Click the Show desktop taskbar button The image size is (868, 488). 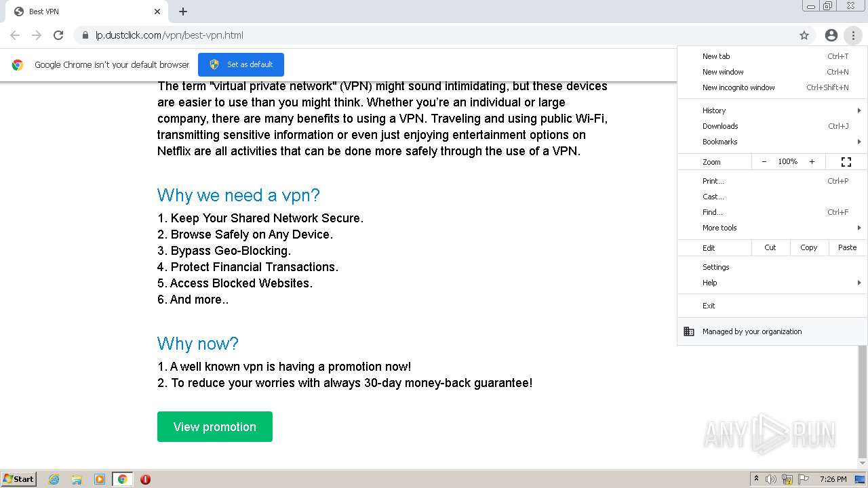pyautogui.click(x=860, y=479)
